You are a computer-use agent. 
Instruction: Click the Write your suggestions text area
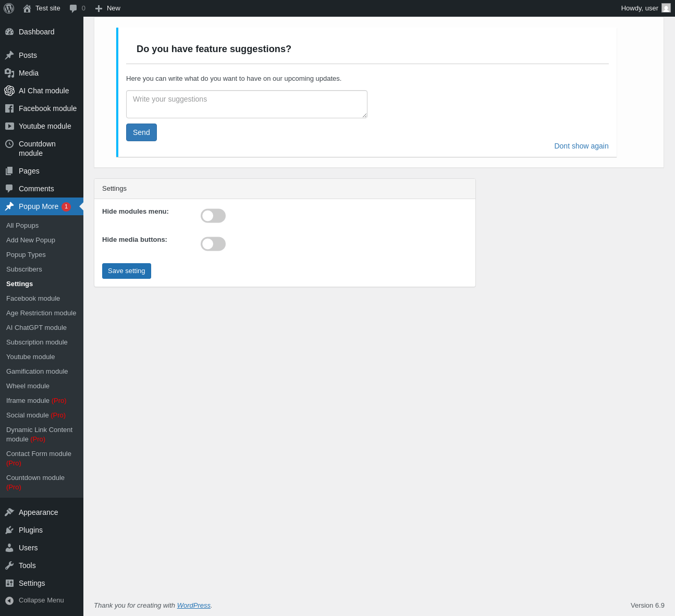pos(247,104)
